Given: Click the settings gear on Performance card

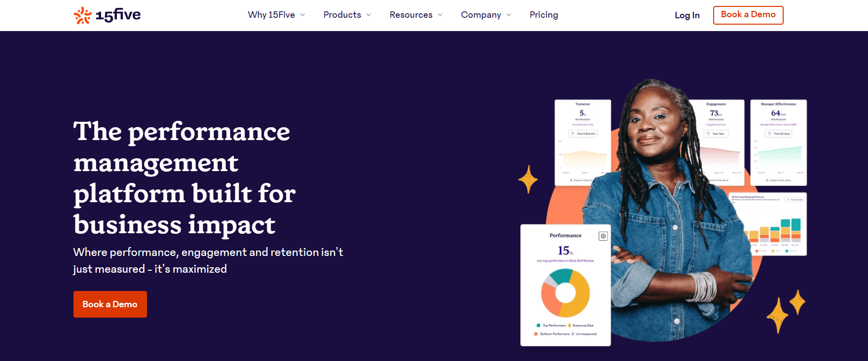Looking at the screenshot, I should tap(603, 236).
